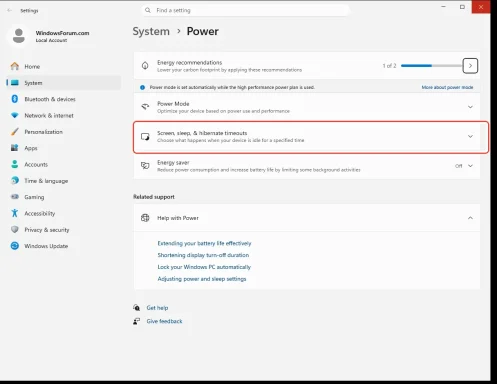Click the Home house icon

click(x=15, y=66)
